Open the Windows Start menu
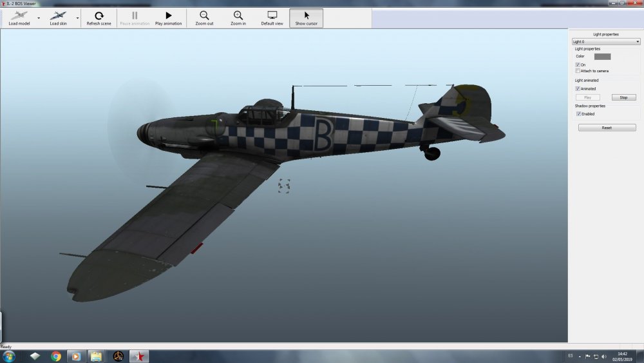This screenshot has height=363, width=644. click(x=8, y=356)
